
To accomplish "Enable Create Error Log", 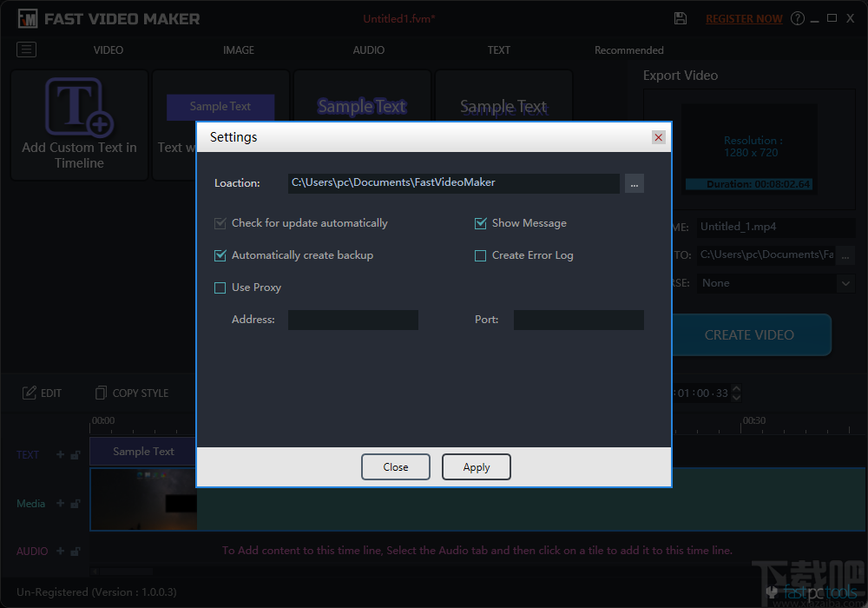I will tap(480, 254).
